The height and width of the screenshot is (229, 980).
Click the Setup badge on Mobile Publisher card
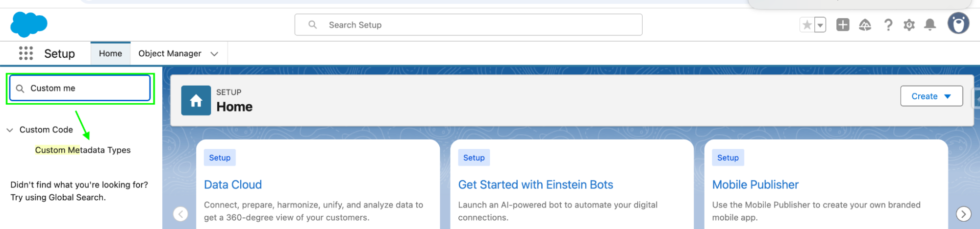point(728,158)
